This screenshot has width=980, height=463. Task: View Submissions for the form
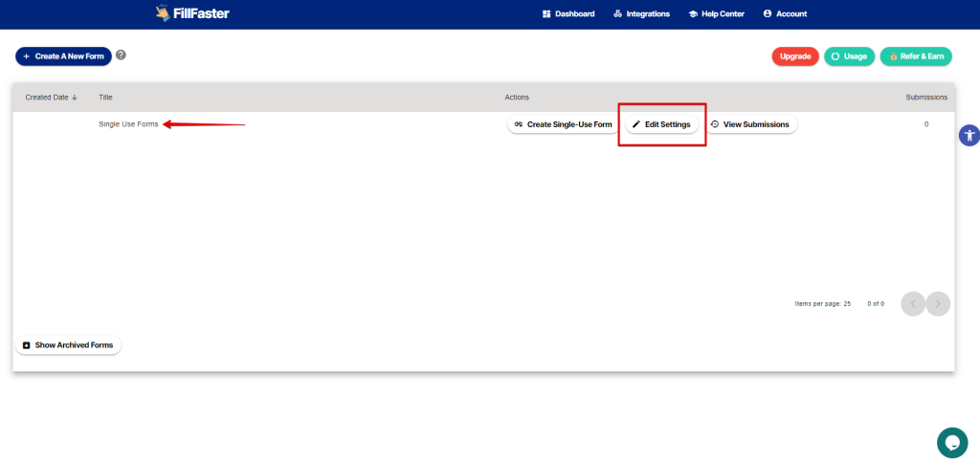pyautogui.click(x=750, y=124)
